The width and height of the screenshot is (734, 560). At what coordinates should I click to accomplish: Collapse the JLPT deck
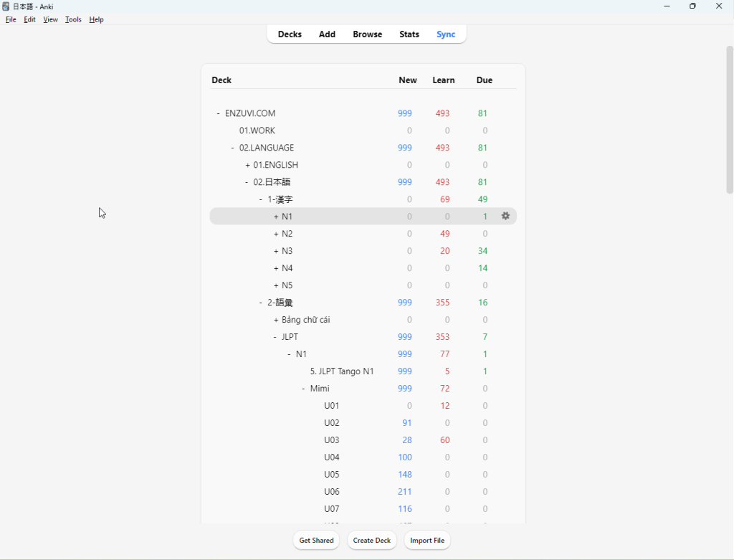point(275,337)
